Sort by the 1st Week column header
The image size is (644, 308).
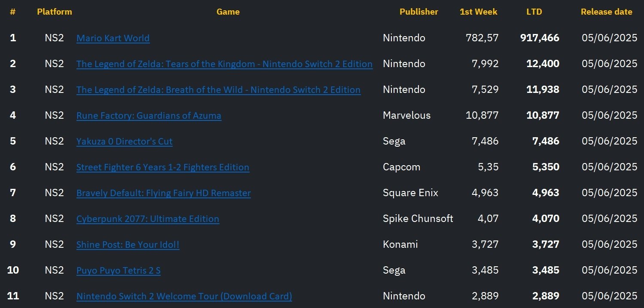[479, 12]
